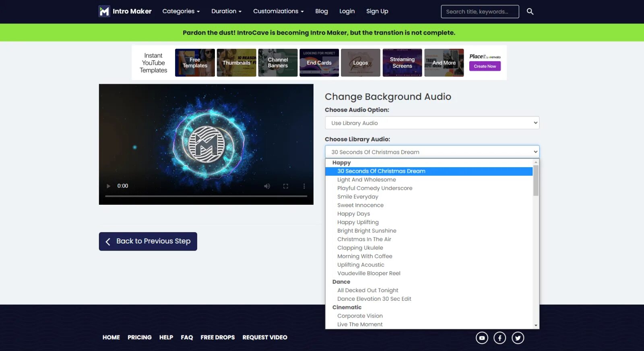Image resolution: width=644 pixels, height=351 pixels.
Task: Open the Twitter social icon
Action: pyautogui.click(x=518, y=338)
